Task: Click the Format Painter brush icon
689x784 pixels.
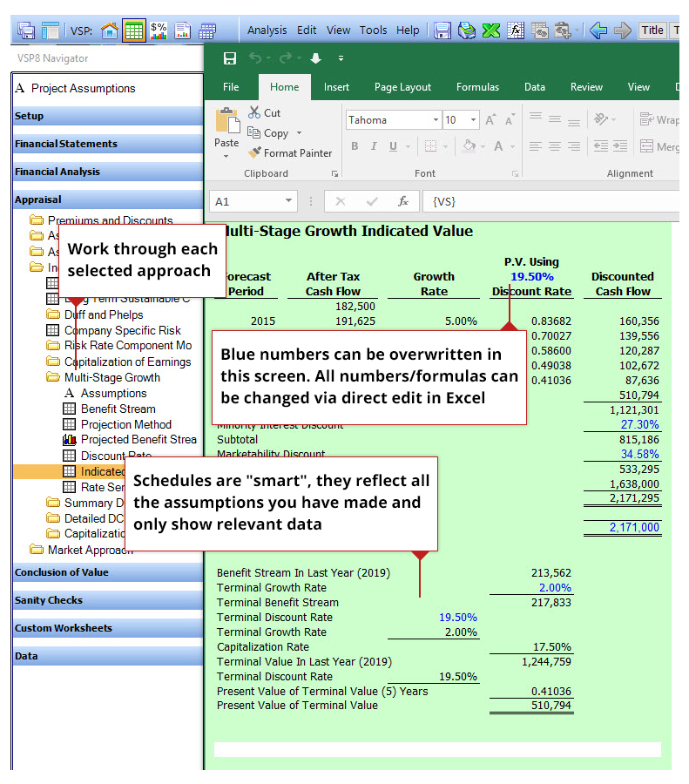Action: 254,152
